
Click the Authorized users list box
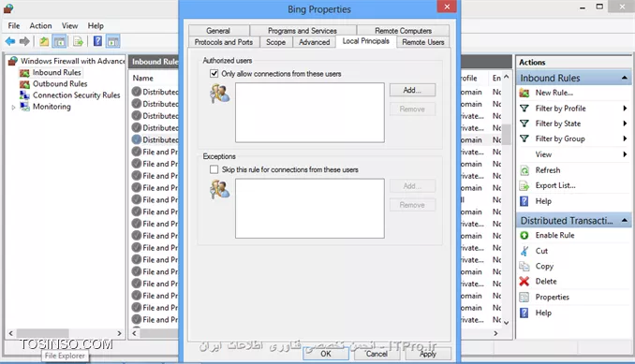coord(310,112)
